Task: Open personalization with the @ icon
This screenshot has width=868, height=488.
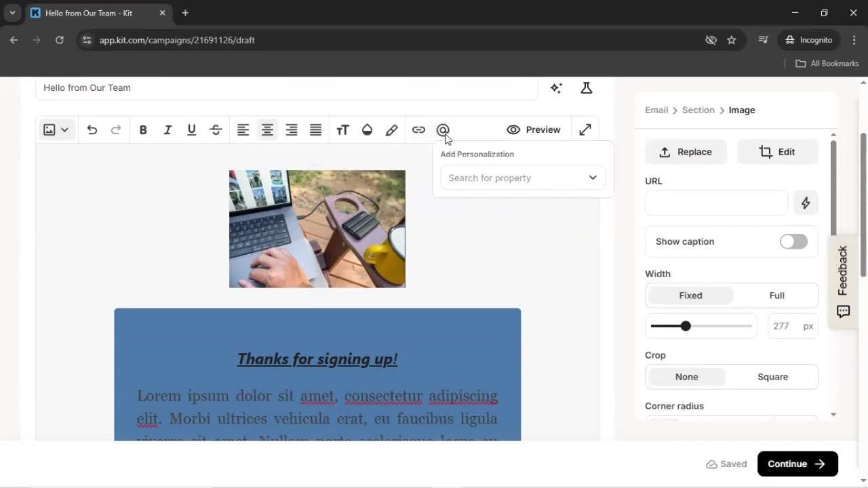Action: 443,129
